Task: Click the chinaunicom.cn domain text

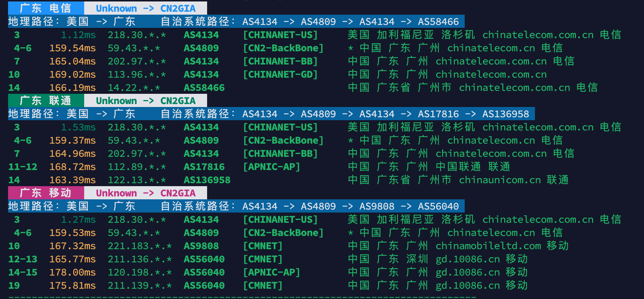Action: pos(500,180)
